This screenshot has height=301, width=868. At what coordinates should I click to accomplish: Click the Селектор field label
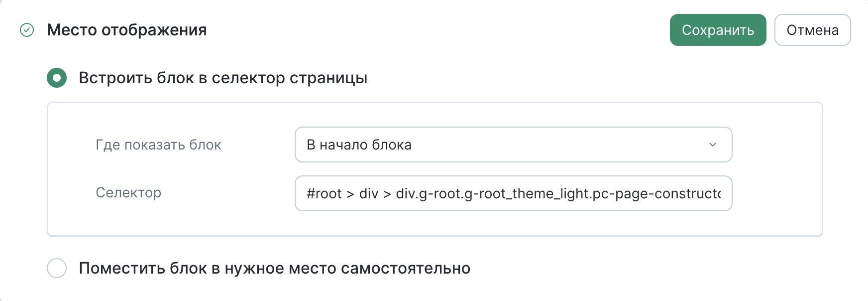[x=128, y=193]
